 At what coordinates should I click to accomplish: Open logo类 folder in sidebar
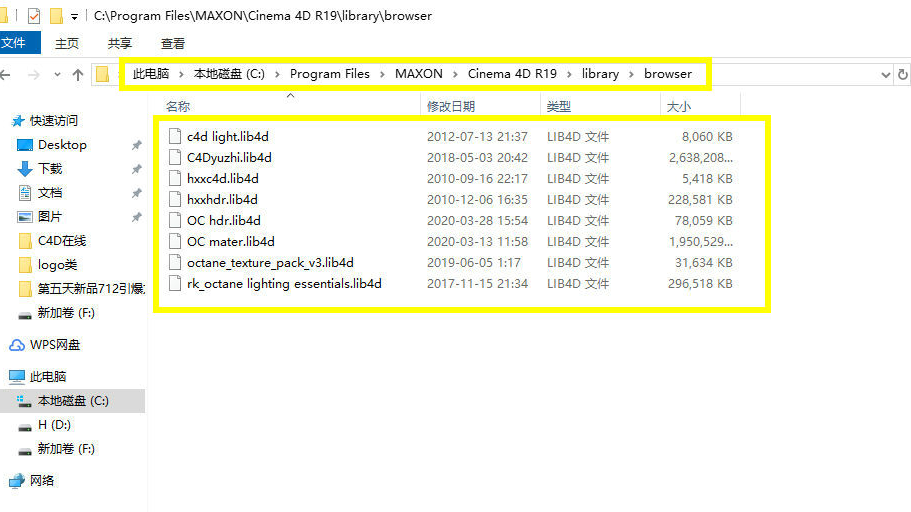click(x=58, y=265)
